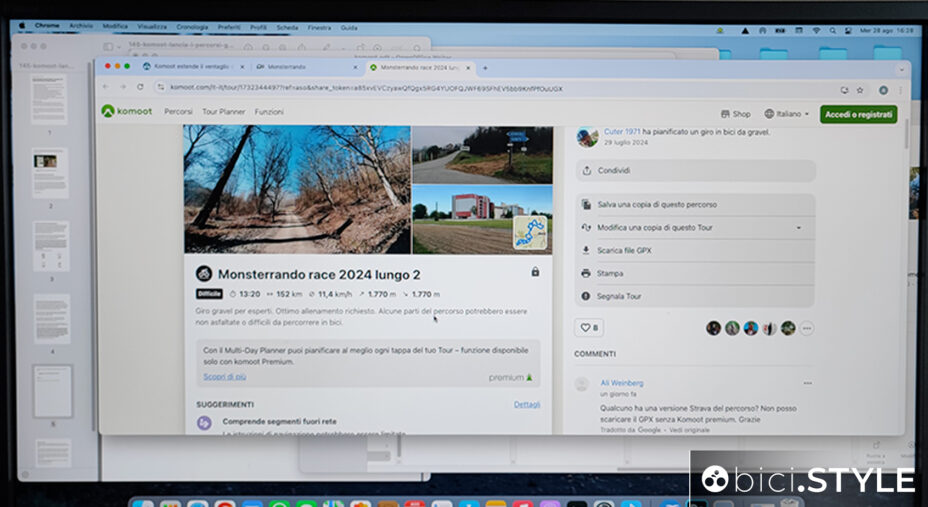Viewport: 928px width, 507px height.
Task: Click the gravel bike sport icon by the title
Action: tap(204, 273)
